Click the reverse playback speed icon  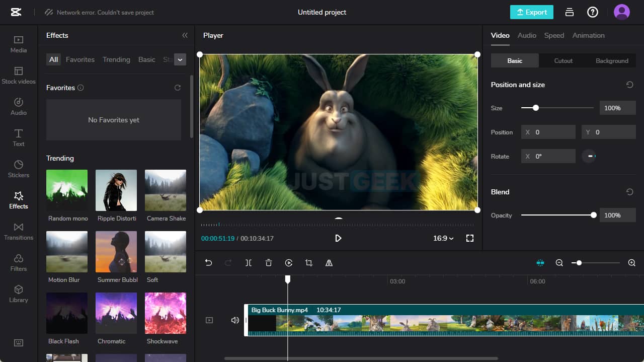289,263
